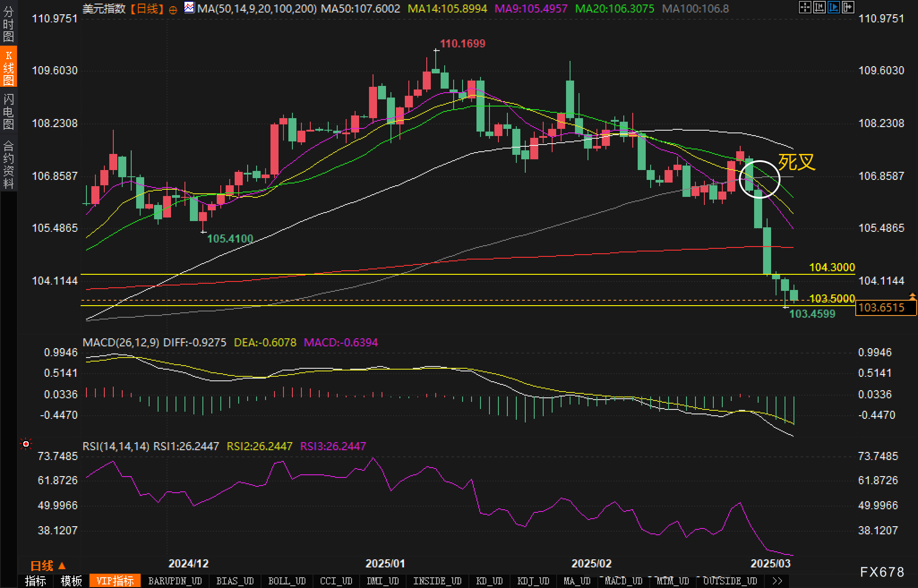918x588 pixels.
Task: Apply the BOLL_UD indicator
Action: [x=287, y=581]
